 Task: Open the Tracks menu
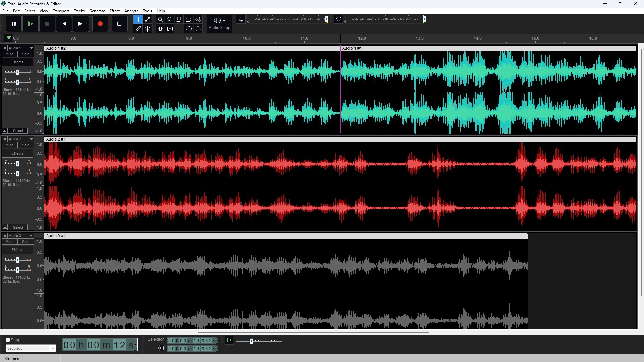[x=79, y=11]
